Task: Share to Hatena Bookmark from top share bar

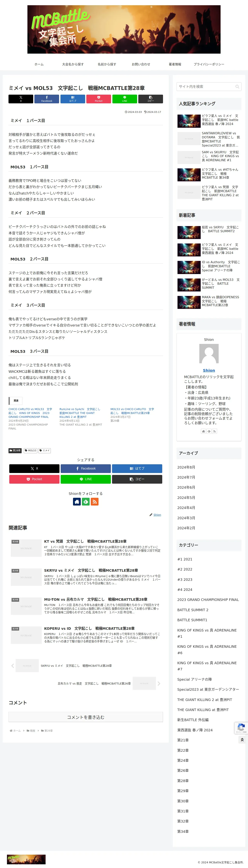Action: [73, 99]
